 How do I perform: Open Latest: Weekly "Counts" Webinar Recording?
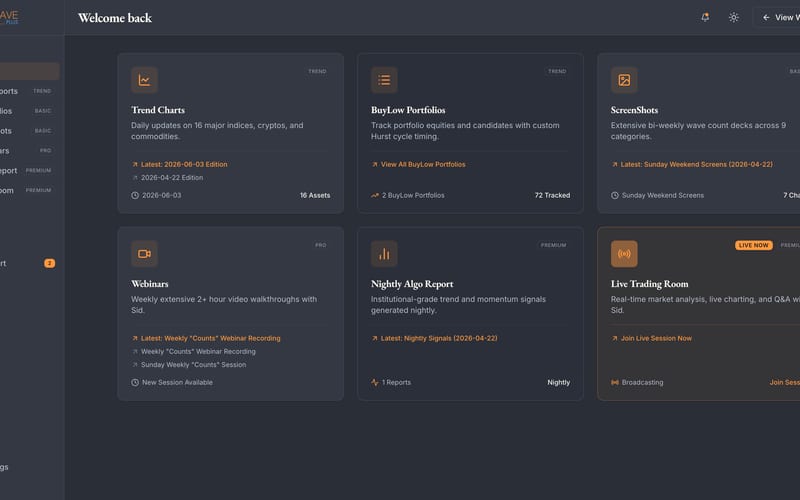point(206,338)
